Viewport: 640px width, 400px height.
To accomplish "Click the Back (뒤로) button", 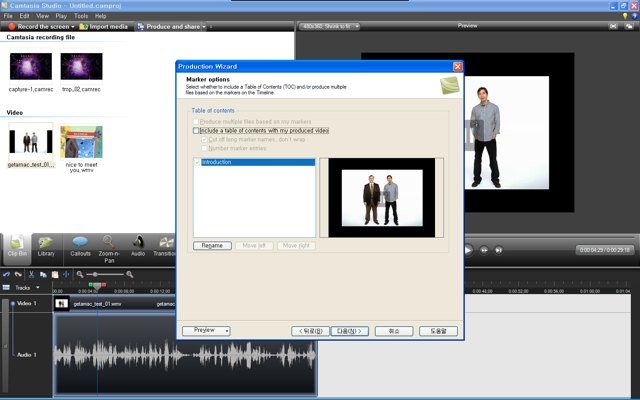I will pyautogui.click(x=310, y=331).
